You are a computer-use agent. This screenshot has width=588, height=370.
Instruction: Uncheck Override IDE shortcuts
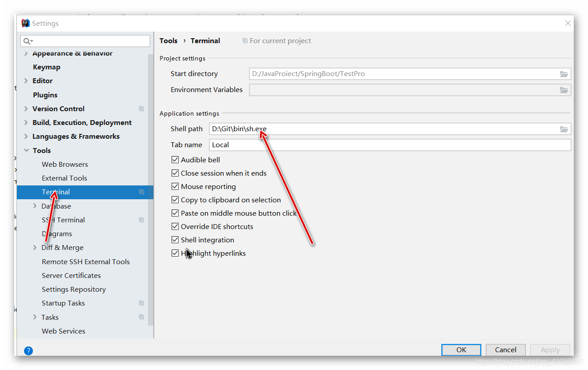(x=175, y=226)
